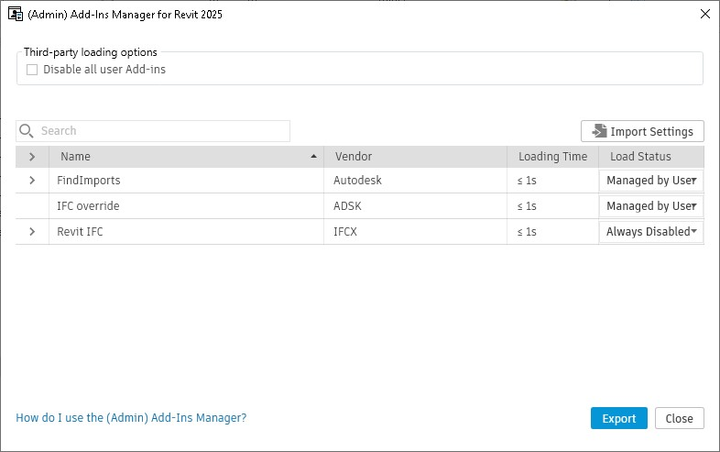The height and width of the screenshot is (452, 720).
Task: Open FindImports Load Status dropdown
Action: 651,180
